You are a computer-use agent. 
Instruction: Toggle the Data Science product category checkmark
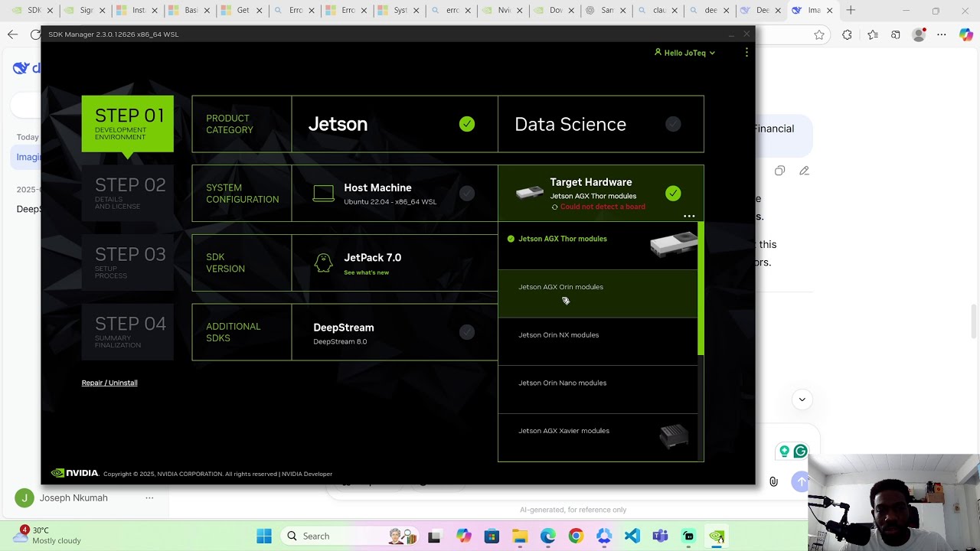(x=673, y=124)
